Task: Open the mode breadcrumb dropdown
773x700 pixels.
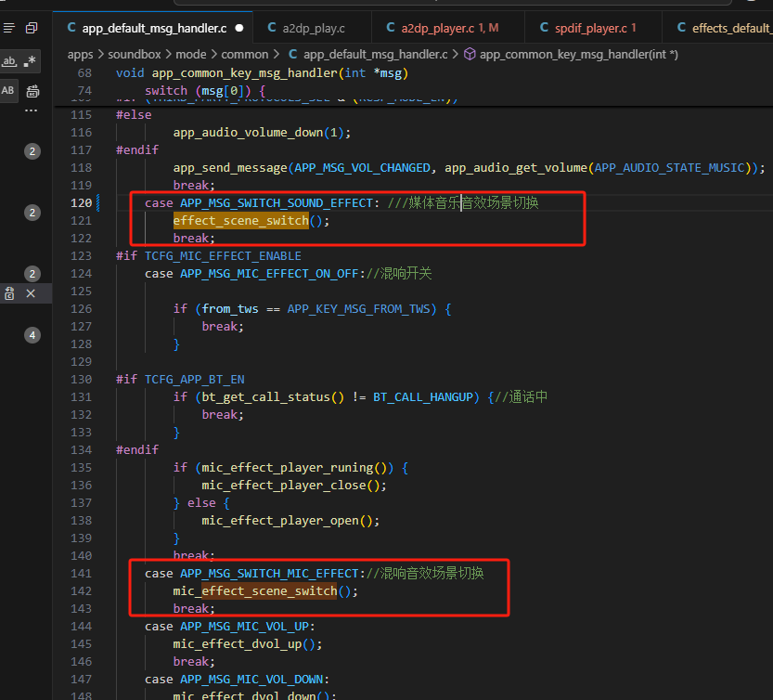Action: (191, 54)
